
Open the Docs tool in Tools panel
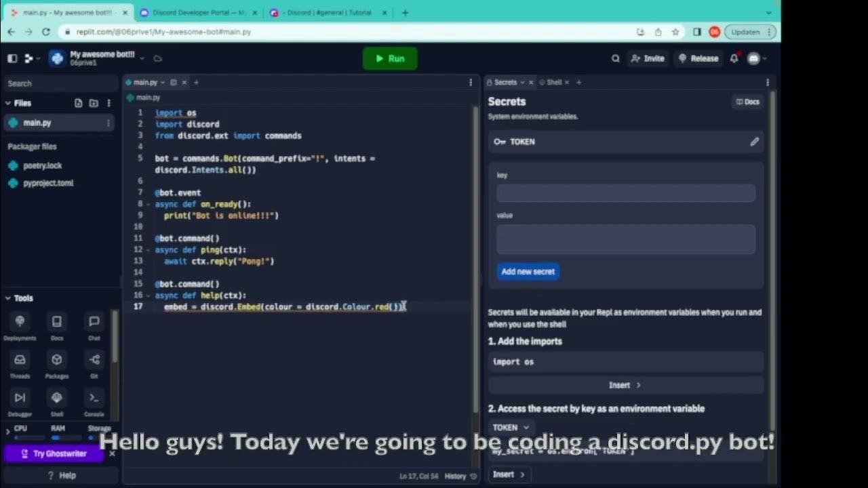57,326
